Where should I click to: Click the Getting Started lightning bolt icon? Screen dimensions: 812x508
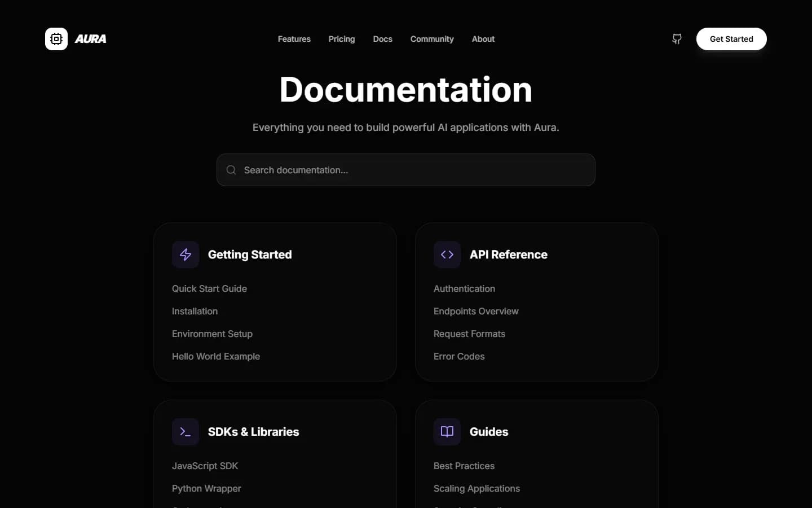pos(186,255)
